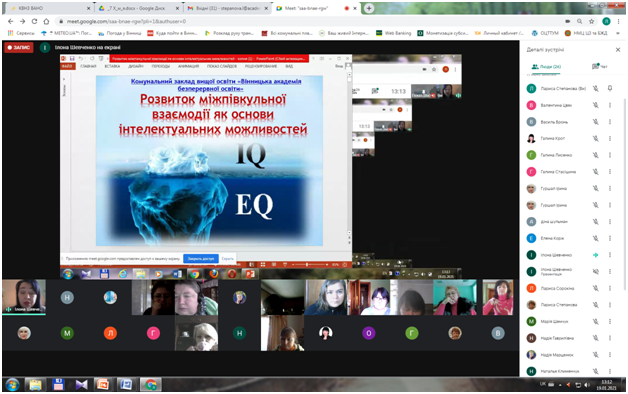
Task: Toggle Надія Марценюк's microphone icon
Action: 596,355
